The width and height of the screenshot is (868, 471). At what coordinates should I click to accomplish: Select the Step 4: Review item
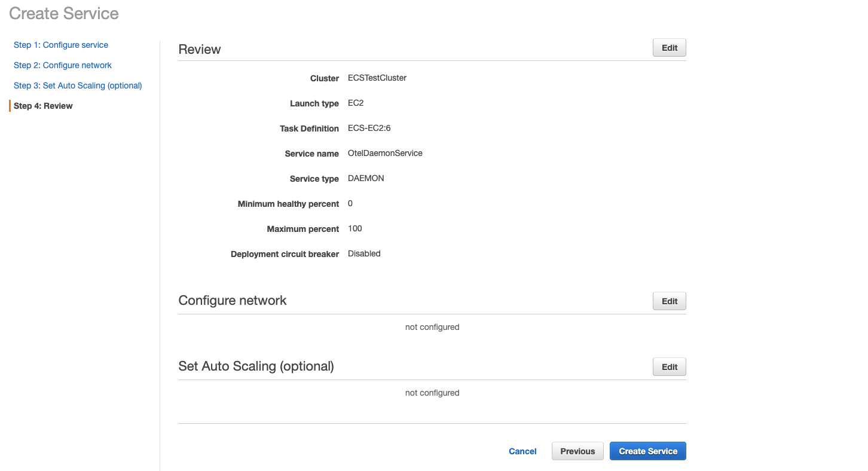(43, 106)
